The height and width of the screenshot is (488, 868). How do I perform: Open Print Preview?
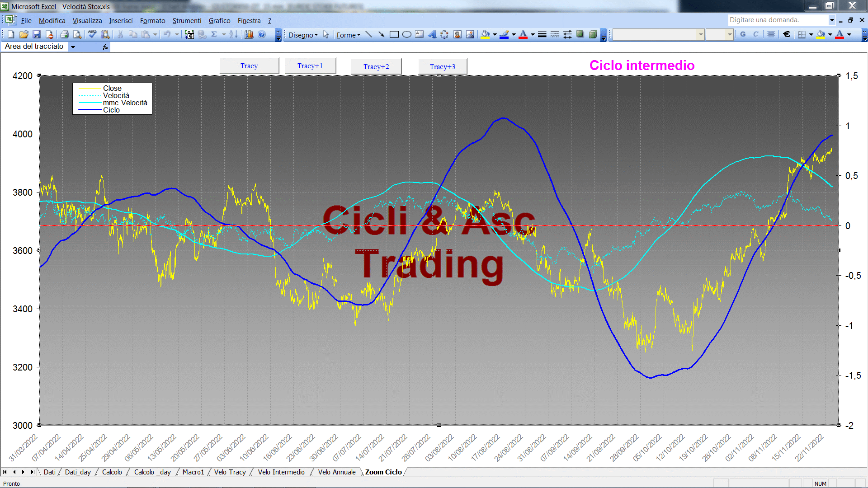coord(77,34)
